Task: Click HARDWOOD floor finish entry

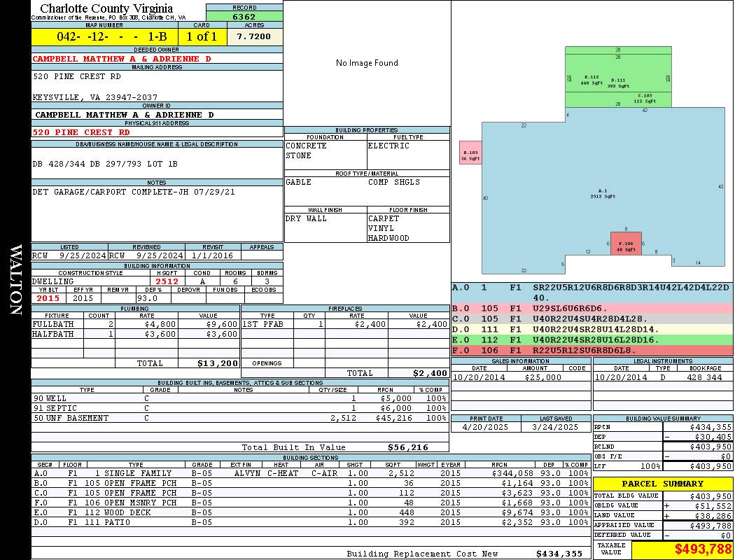Action: (x=388, y=238)
